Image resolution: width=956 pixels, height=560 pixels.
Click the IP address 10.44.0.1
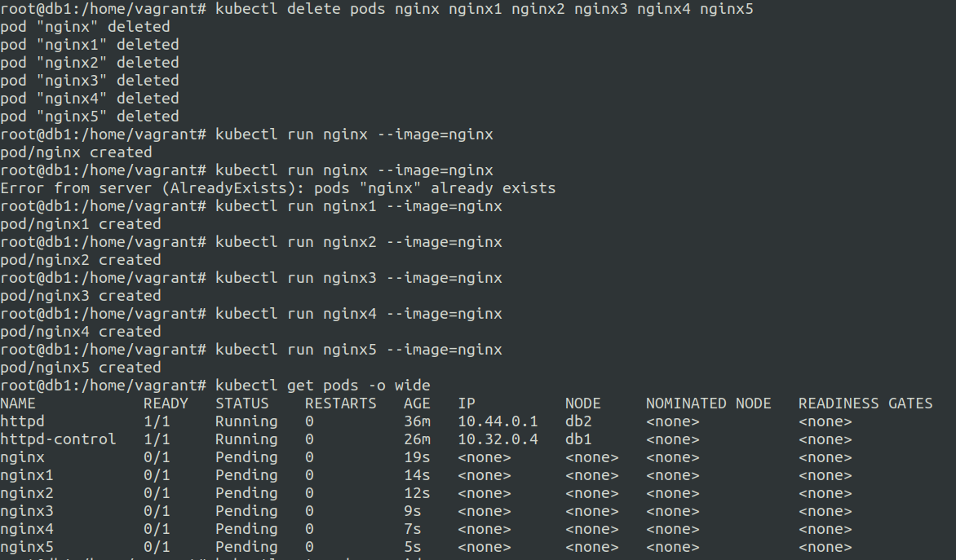498,421
